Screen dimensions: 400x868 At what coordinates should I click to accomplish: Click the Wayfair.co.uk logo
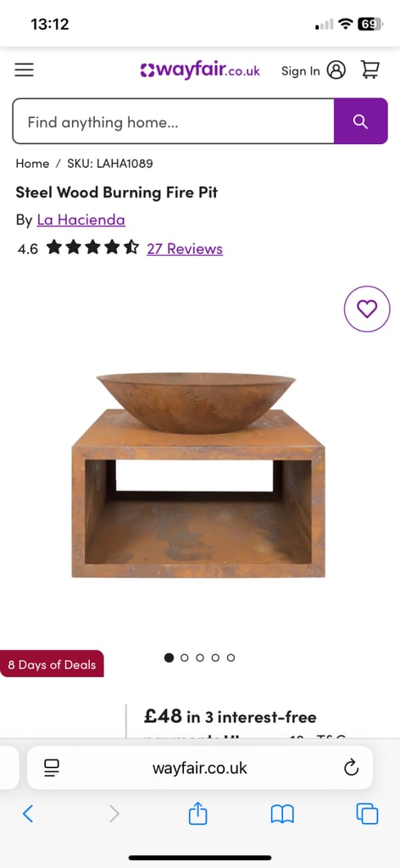(200, 71)
